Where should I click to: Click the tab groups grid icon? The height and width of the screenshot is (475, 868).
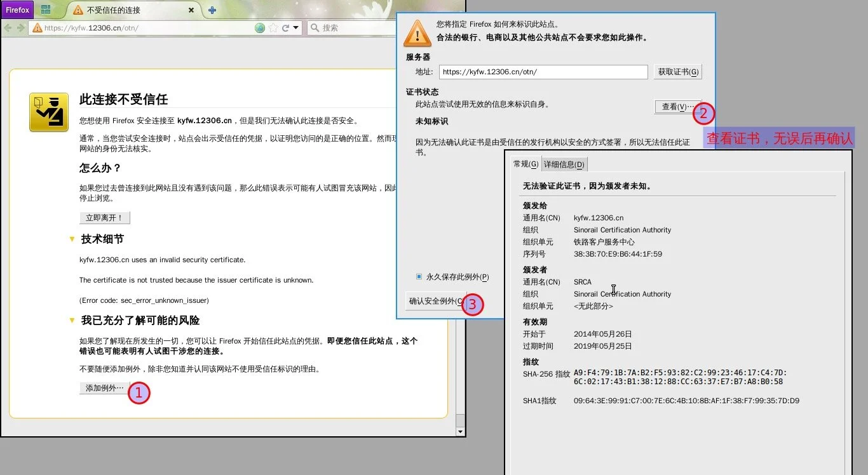pos(46,10)
